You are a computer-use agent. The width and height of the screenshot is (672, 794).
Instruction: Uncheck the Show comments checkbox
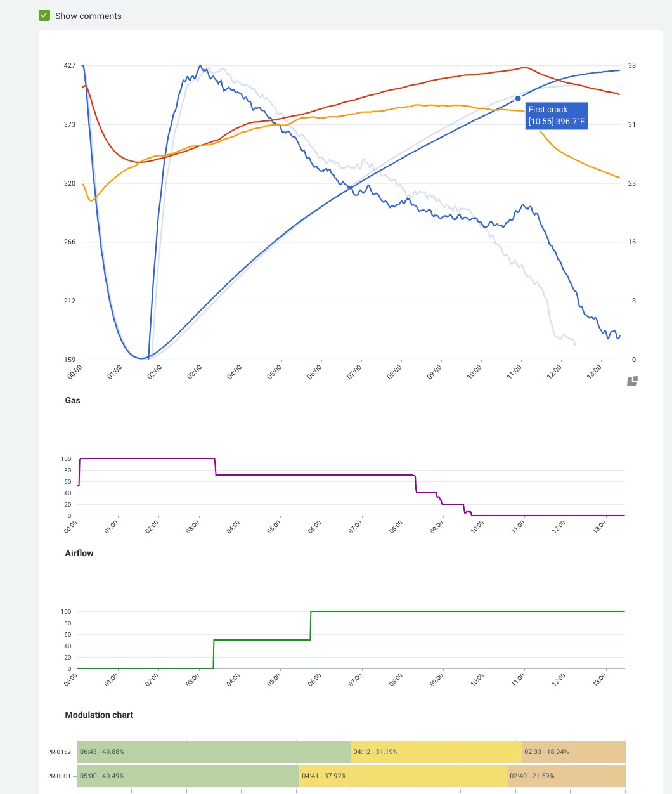tap(44, 16)
